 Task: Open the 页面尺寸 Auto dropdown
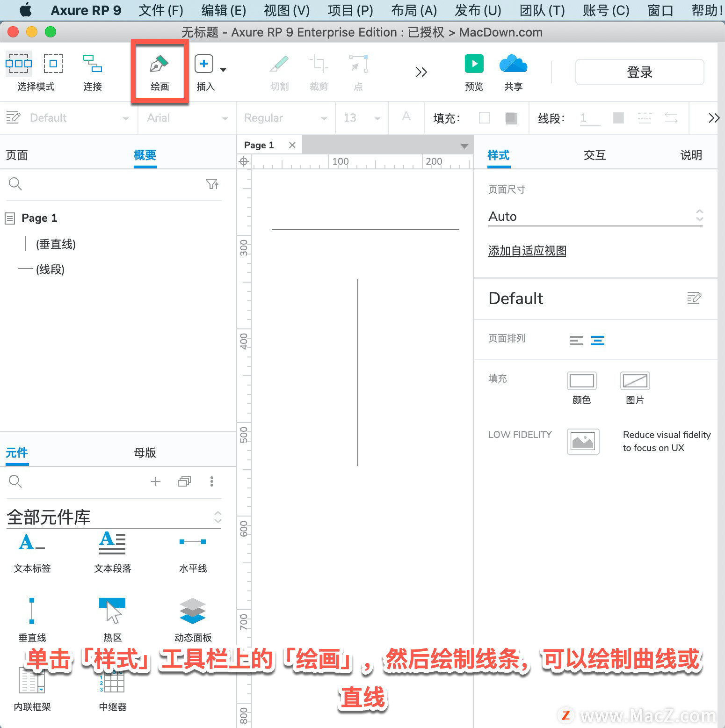pos(595,216)
